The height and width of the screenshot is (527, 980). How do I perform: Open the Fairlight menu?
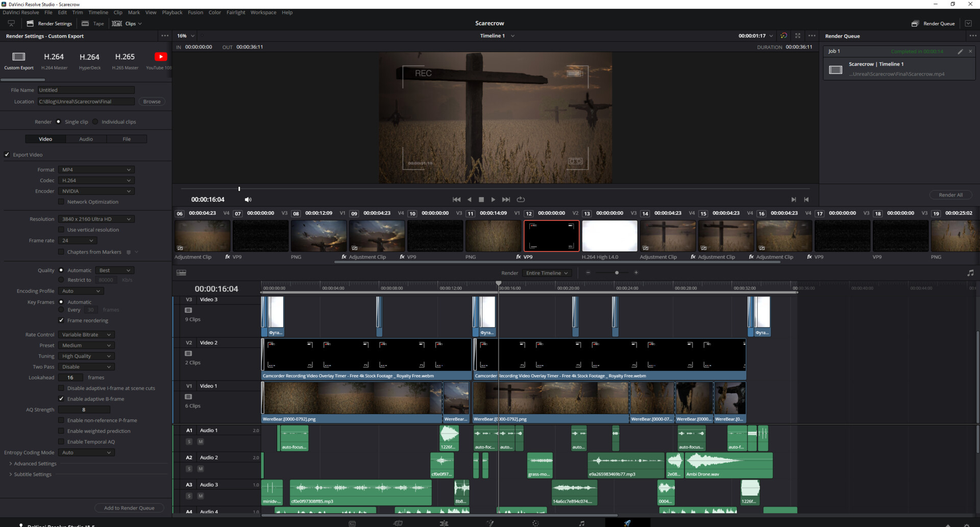point(236,12)
